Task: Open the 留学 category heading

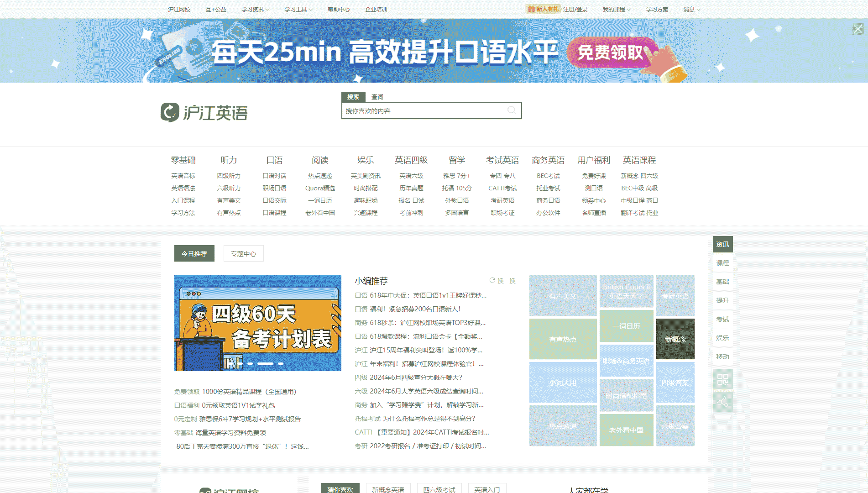Action: [x=457, y=160]
